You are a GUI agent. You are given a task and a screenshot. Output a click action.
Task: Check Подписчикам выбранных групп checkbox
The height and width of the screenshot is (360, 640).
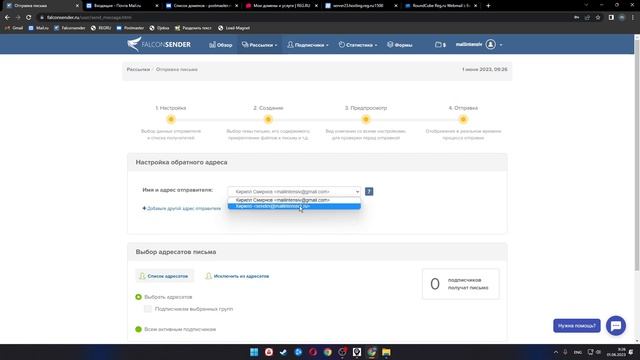[x=148, y=309]
